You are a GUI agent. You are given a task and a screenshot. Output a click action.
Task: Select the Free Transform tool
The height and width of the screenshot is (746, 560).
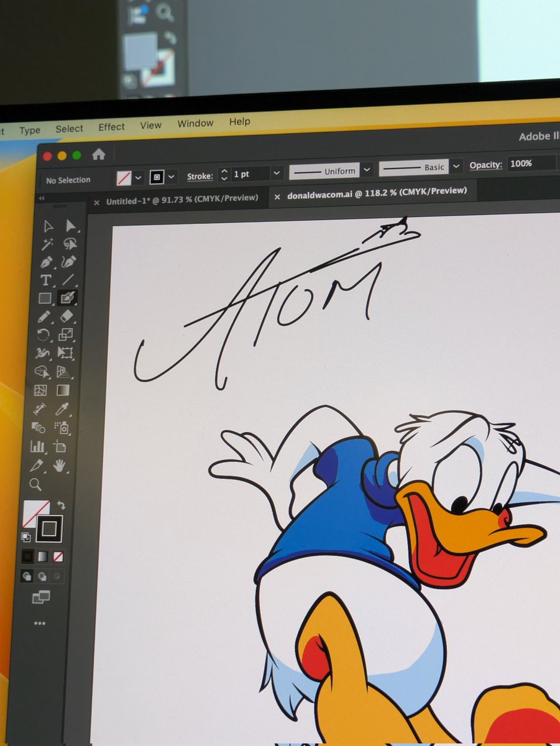65,353
